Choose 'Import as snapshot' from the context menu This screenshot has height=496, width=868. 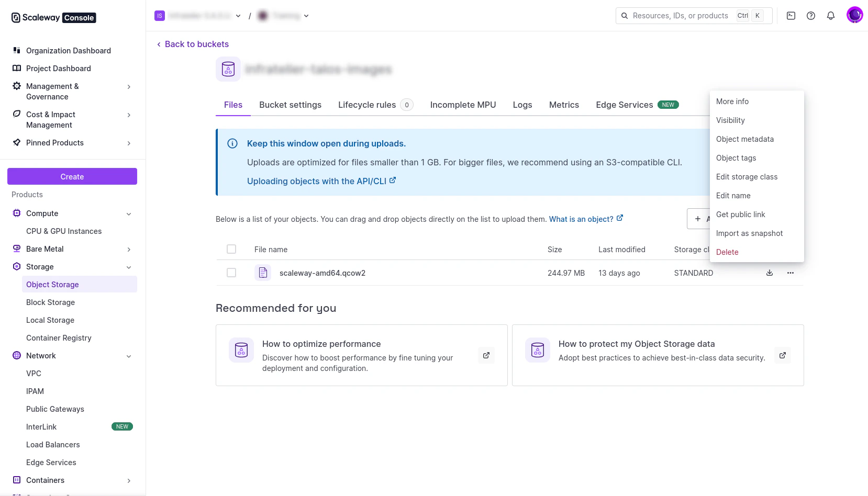pos(749,233)
